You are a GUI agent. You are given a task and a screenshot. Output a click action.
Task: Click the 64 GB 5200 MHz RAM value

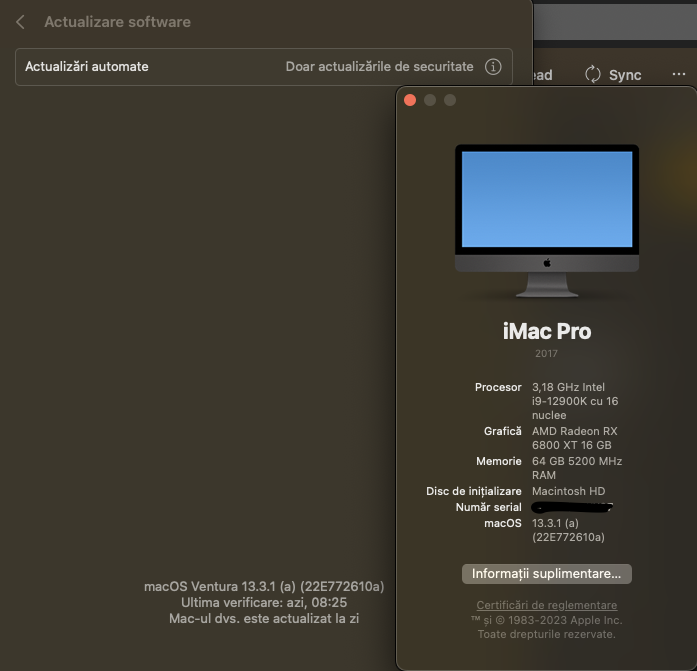pyautogui.click(x=577, y=468)
